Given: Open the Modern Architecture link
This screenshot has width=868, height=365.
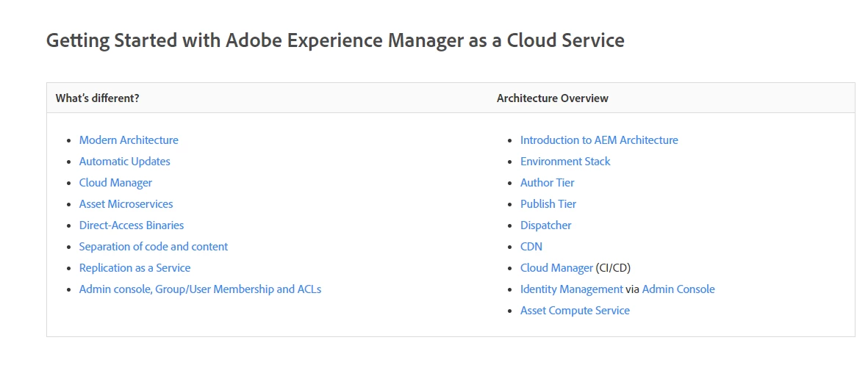Looking at the screenshot, I should click(129, 140).
